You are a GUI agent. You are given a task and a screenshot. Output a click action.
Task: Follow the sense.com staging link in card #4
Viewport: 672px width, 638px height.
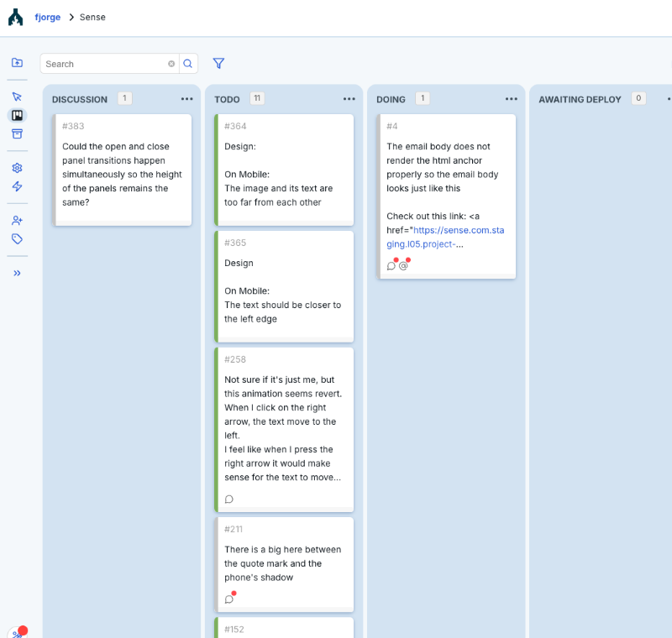point(445,238)
